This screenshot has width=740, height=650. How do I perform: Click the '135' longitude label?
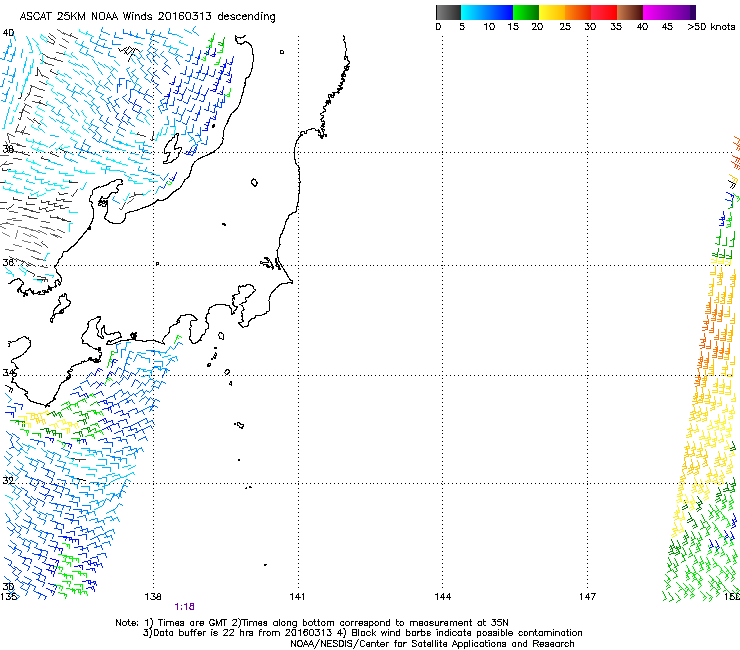pos(8,597)
